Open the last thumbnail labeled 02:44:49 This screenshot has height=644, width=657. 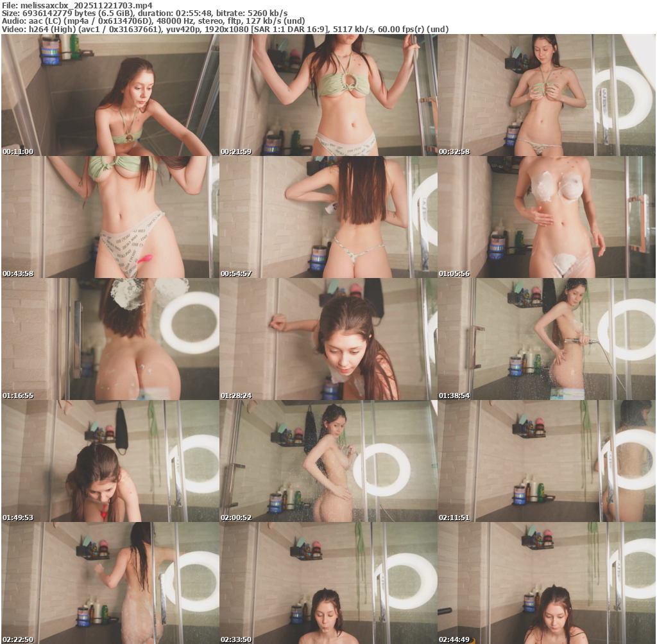coord(546,583)
